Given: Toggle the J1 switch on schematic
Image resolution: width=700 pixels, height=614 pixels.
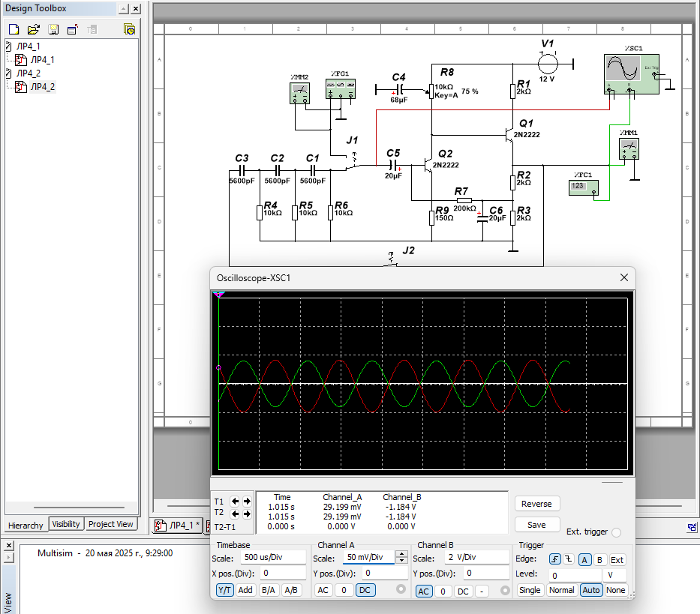Looking at the screenshot, I should pyautogui.click(x=353, y=163).
